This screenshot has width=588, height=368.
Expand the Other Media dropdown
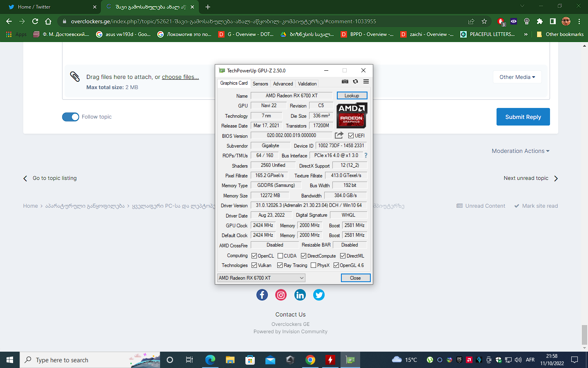click(x=517, y=77)
